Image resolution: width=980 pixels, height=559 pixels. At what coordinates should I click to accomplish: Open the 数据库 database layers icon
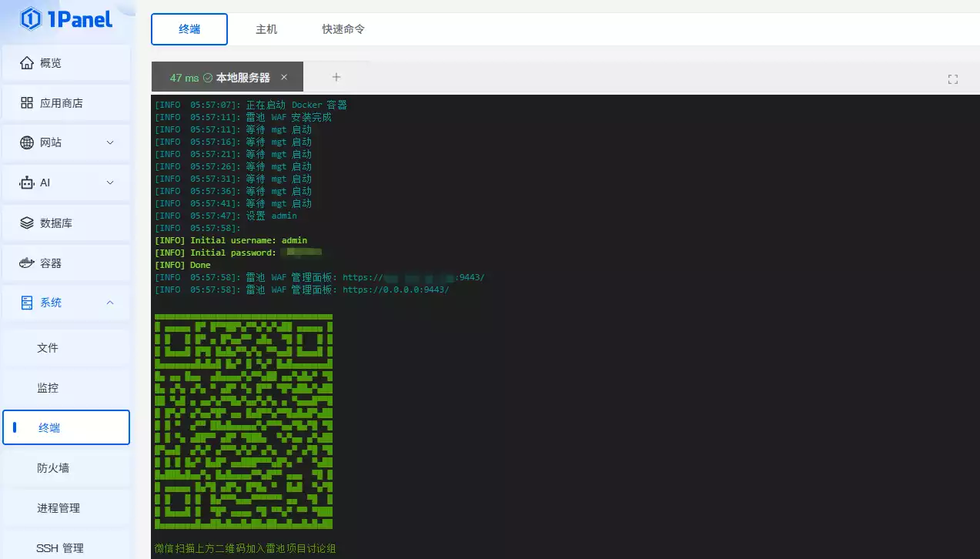pos(27,223)
